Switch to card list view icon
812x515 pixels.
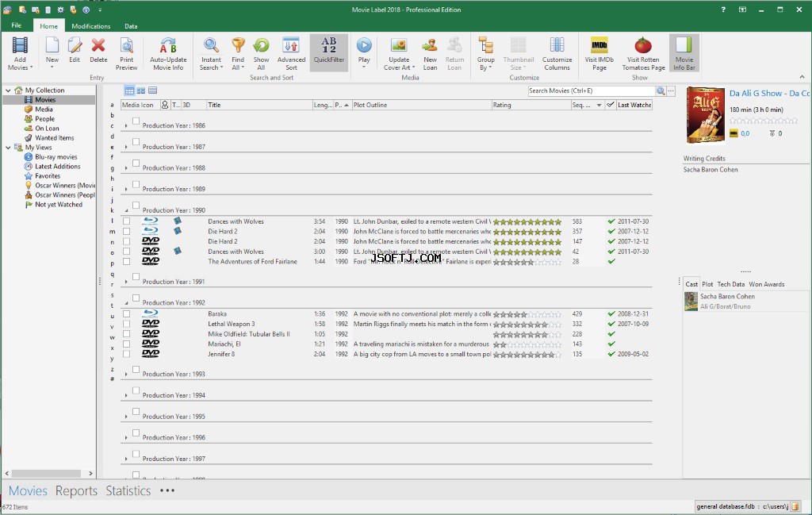153,90
